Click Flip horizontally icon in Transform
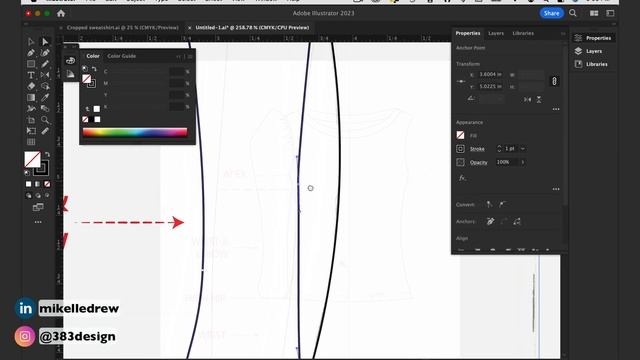The image size is (640, 360). point(527,99)
